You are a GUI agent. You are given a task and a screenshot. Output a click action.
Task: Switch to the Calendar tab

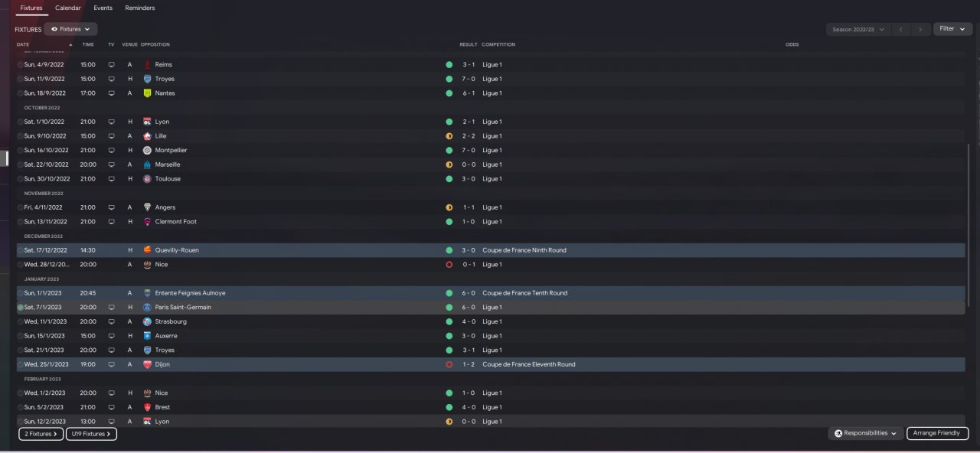click(68, 8)
